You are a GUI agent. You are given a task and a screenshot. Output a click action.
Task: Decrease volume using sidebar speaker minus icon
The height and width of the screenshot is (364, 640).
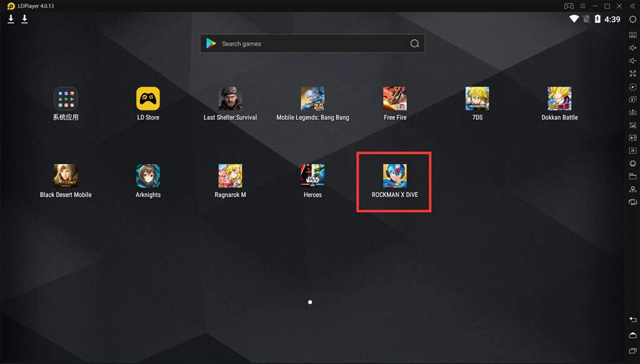click(632, 61)
